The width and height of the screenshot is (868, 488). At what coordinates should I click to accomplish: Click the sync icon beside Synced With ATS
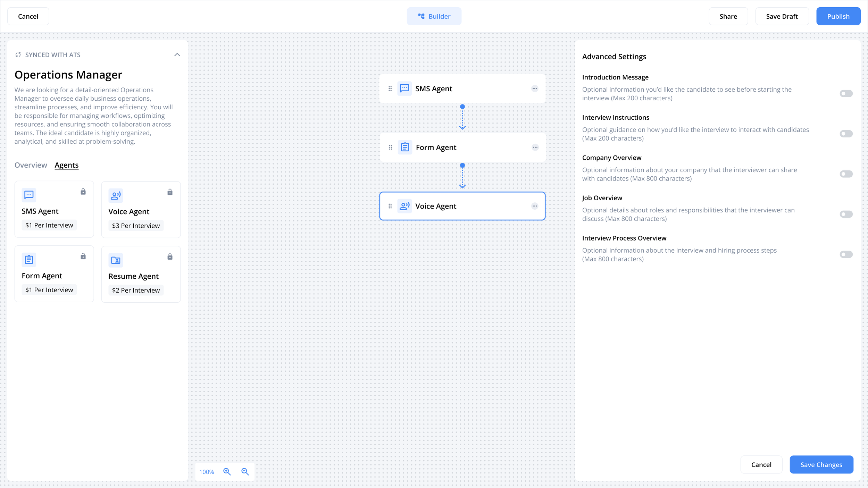point(18,55)
